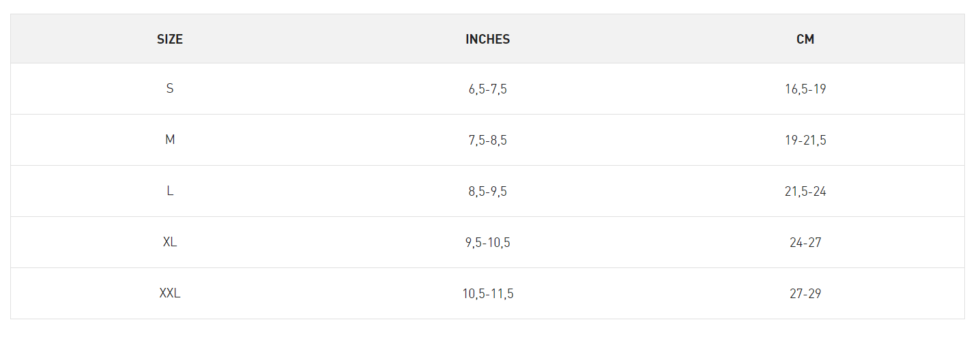Select the S size cell

coord(170,89)
